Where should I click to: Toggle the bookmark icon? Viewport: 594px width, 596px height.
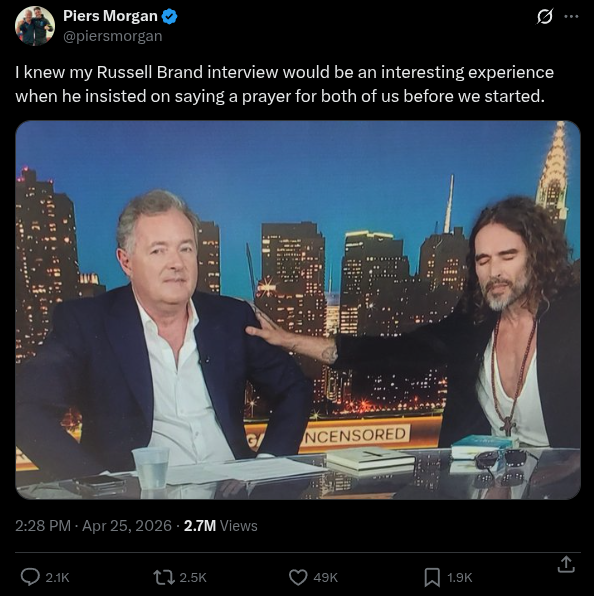click(x=432, y=577)
